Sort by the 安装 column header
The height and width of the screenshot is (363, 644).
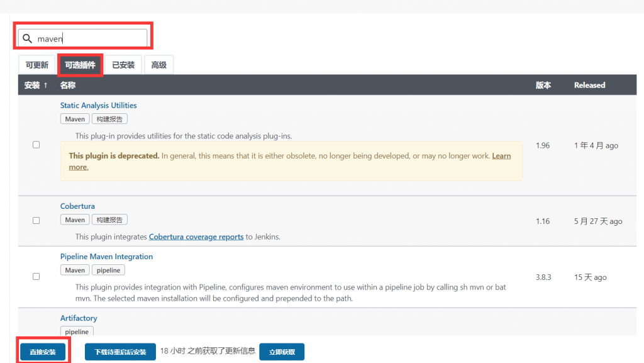tap(36, 85)
